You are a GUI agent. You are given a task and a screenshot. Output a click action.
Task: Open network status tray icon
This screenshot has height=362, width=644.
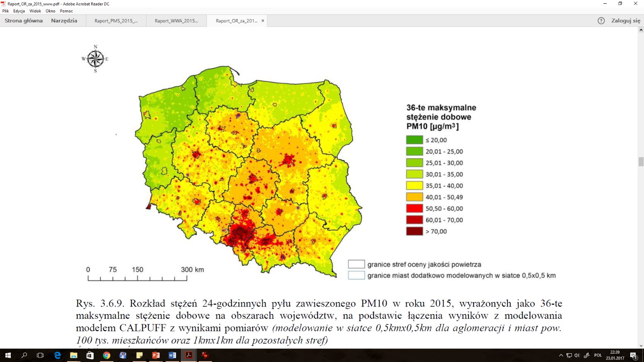pos(569,355)
